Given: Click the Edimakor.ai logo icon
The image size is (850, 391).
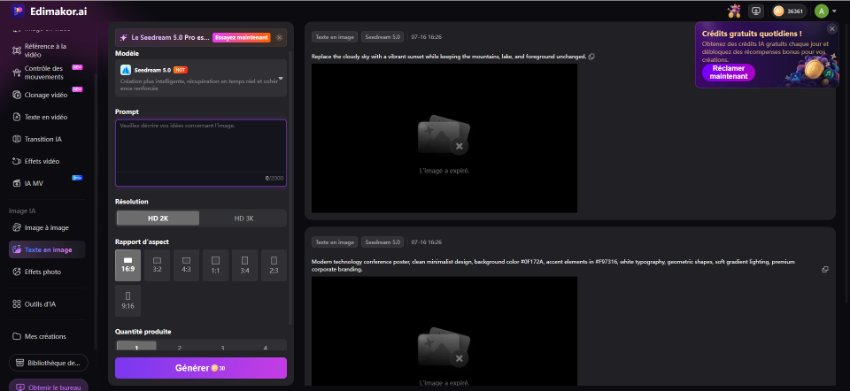Looking at the screenshot, I should (x=17, y=11).
